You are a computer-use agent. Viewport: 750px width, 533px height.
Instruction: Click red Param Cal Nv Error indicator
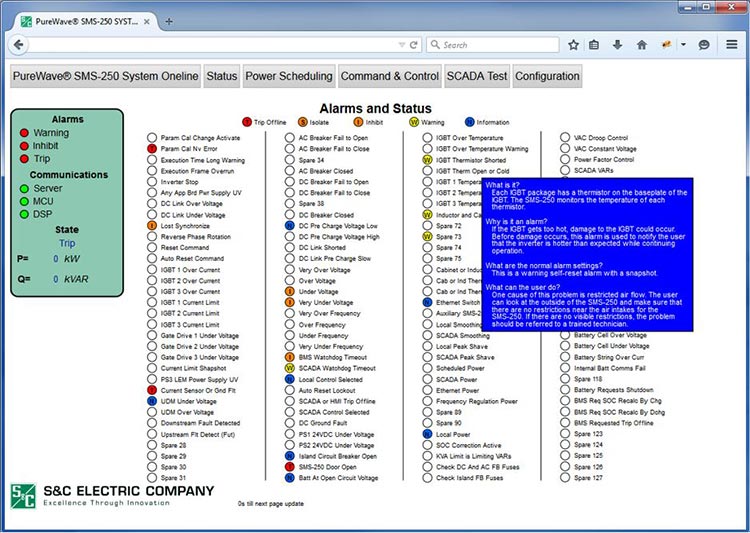(x=152, y=149)
